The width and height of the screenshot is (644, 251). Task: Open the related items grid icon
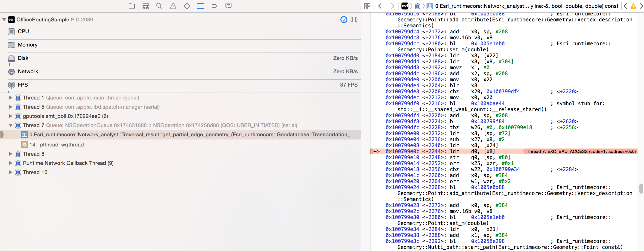coord(367,6)
